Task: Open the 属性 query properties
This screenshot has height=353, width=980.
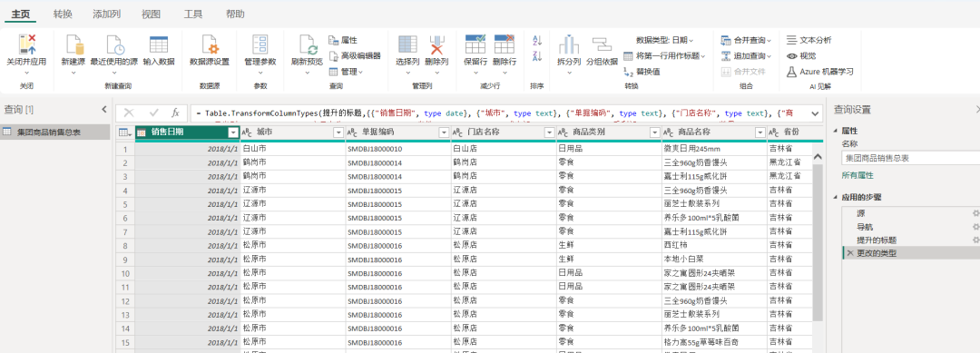Action: (343, 40)
